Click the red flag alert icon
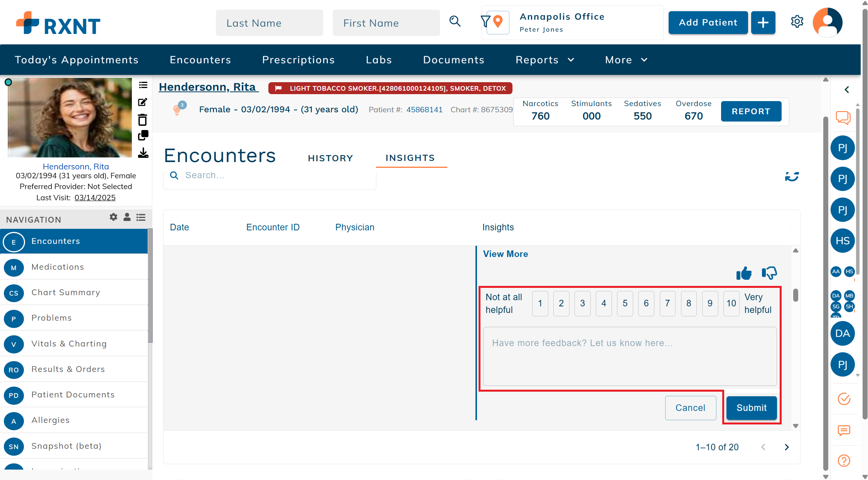Viewport: 868px width, 480px height. 278,88
